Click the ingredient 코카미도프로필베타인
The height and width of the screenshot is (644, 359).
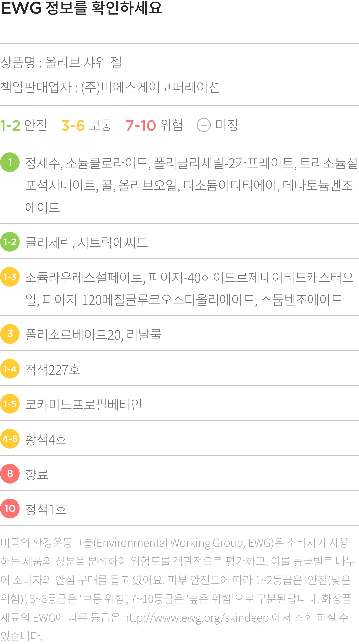point(84,404)
